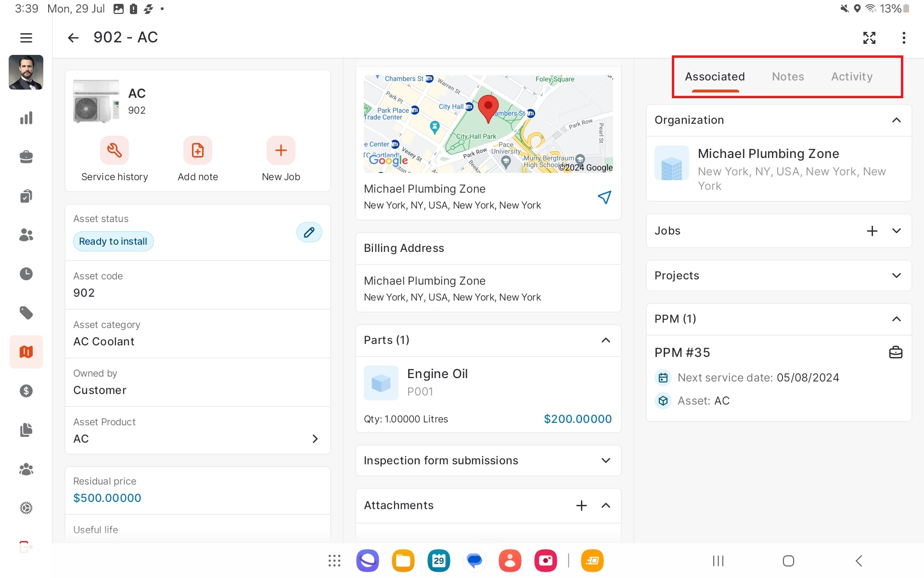This screenshot has height=578, width=924.
Task: Create a New Job with plus icon
Action: click(281, 150)
